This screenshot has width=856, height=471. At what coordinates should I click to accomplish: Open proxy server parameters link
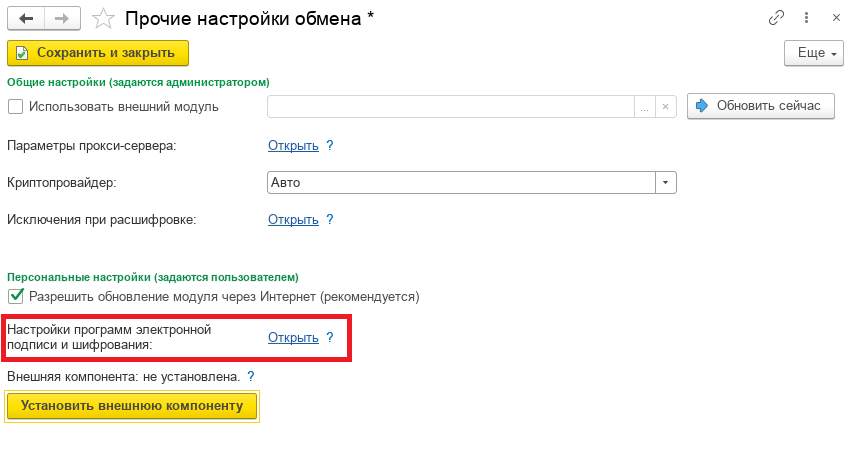293,145
